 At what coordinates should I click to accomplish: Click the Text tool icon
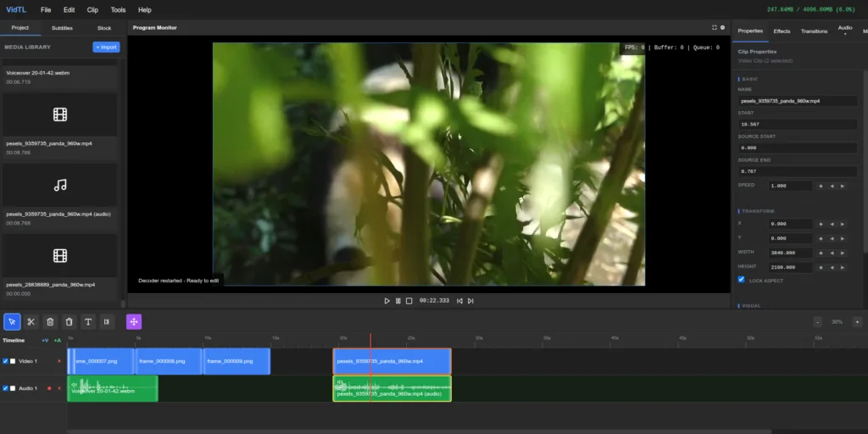coord(87,321)
